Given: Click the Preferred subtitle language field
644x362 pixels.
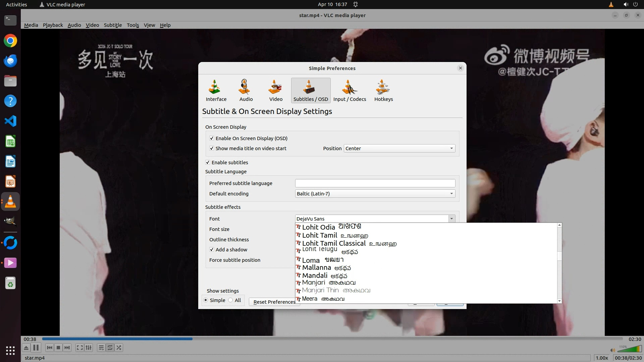Looking at the screenshot, I should (x=375, y=183).
